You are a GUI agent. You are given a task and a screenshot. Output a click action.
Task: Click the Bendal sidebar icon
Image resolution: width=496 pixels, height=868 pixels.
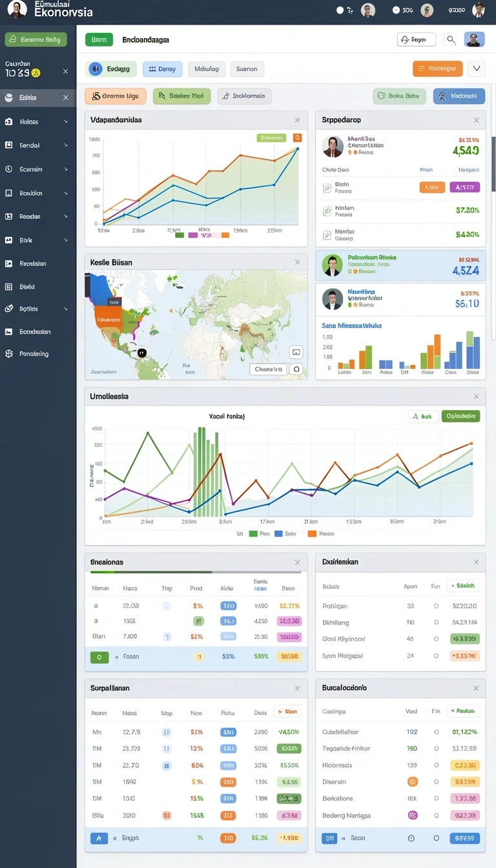pos(8,145)
